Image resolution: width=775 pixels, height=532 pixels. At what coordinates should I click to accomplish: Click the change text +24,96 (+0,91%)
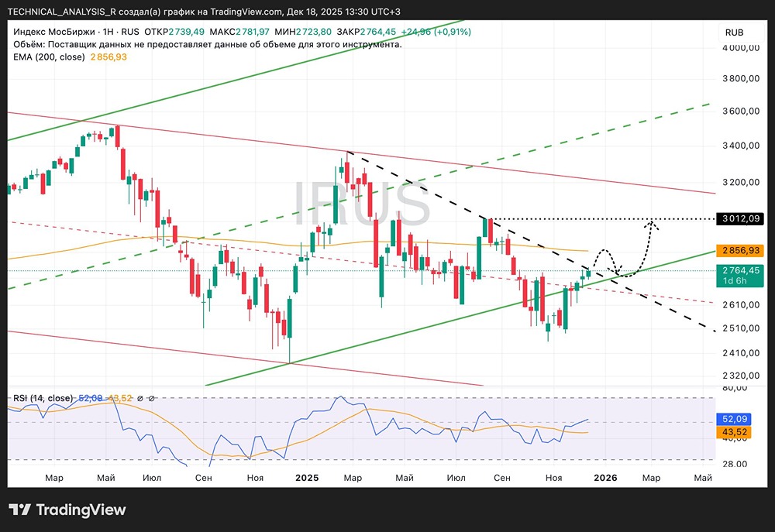(x=436, y=32)
